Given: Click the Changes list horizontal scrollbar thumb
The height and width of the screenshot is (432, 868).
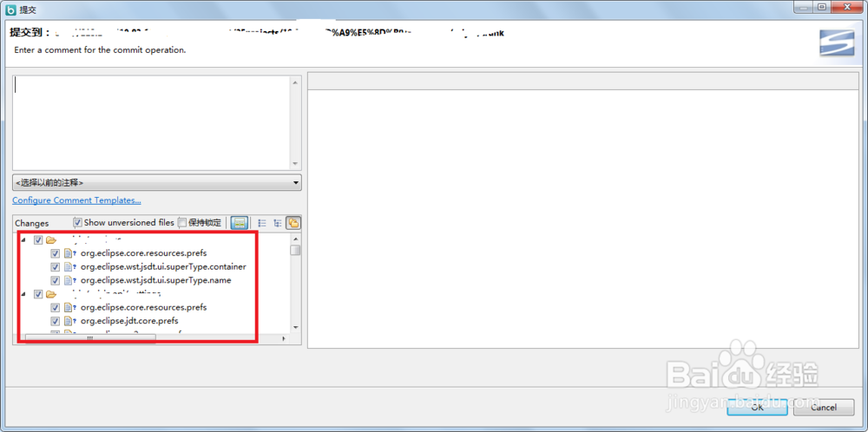Looking at the screenshot, I should tap(90, 338).
